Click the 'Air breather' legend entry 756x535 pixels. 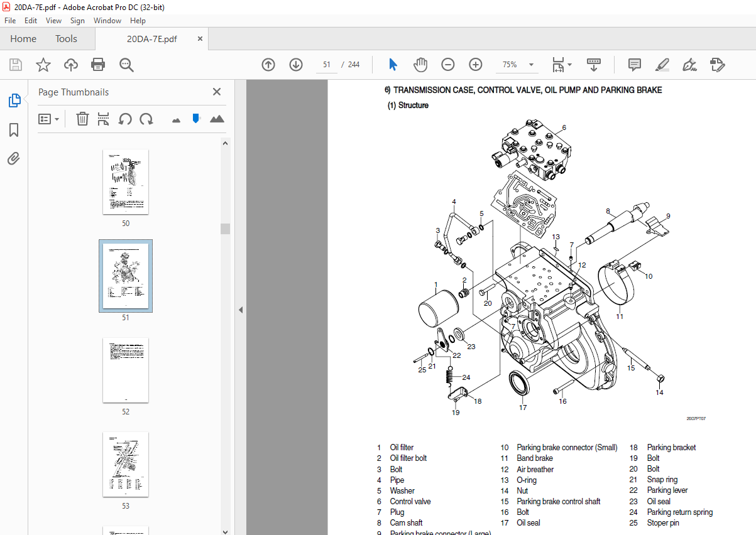tap(535, 469)
